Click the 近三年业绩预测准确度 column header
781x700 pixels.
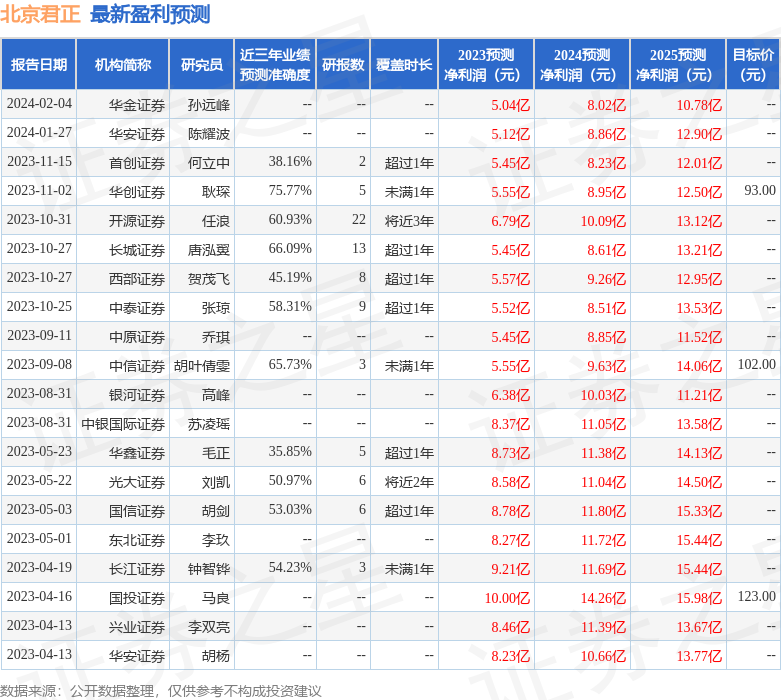pos(275,65)
